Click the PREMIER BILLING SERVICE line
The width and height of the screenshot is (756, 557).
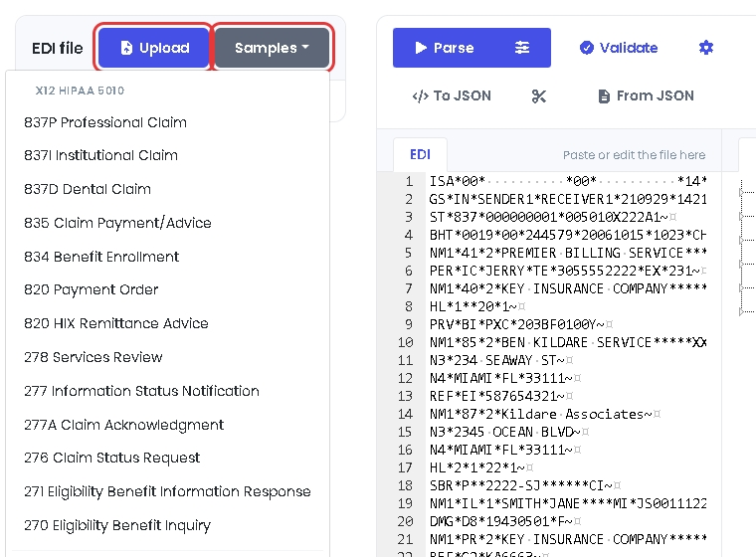coord(567,253)
